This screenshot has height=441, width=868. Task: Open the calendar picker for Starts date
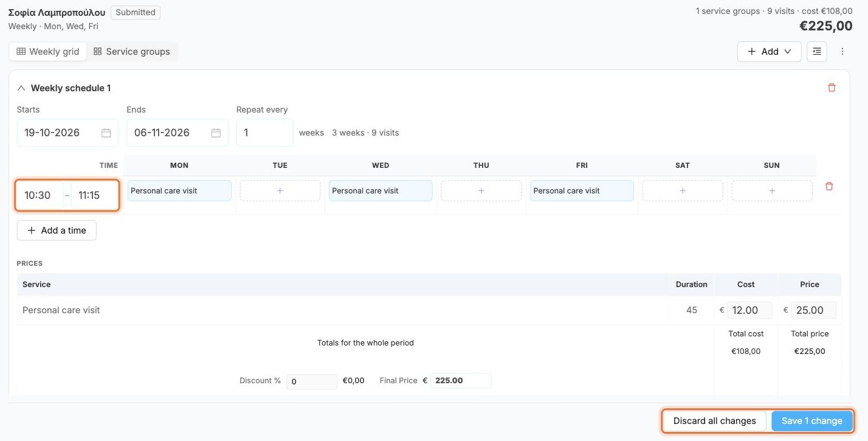click(x=106, y=133)
